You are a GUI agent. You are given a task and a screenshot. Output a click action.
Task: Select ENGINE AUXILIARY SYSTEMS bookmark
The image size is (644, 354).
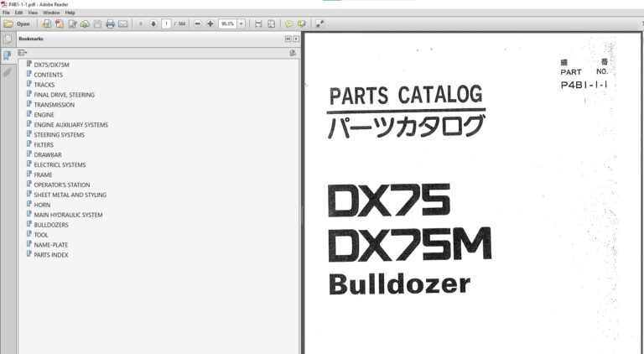tap(71, 125)
